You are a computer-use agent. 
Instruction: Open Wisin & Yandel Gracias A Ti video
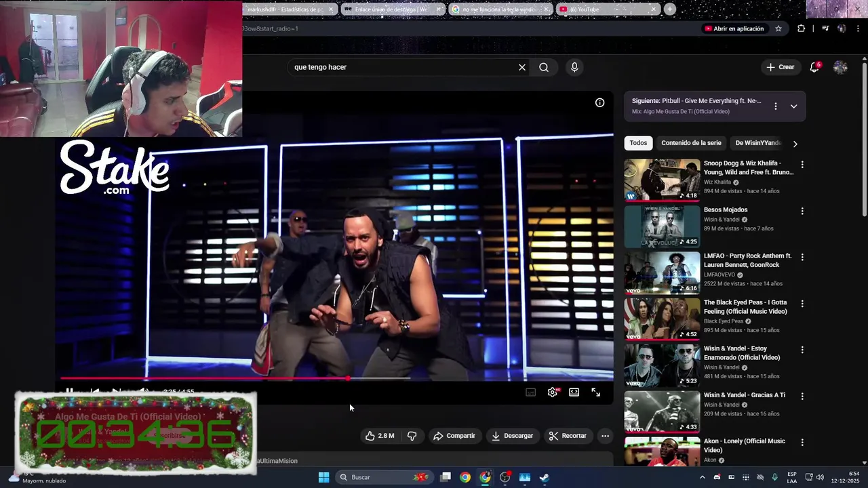pos(745,395)
